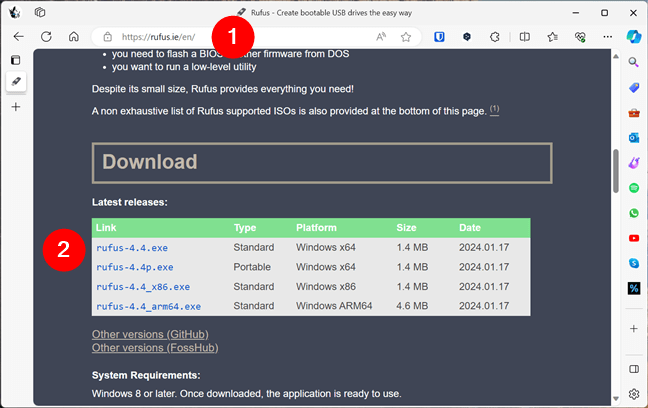Screen dimensions: 648x408
Task: Open Spotify in the sidebar
Action: (634, 188)
